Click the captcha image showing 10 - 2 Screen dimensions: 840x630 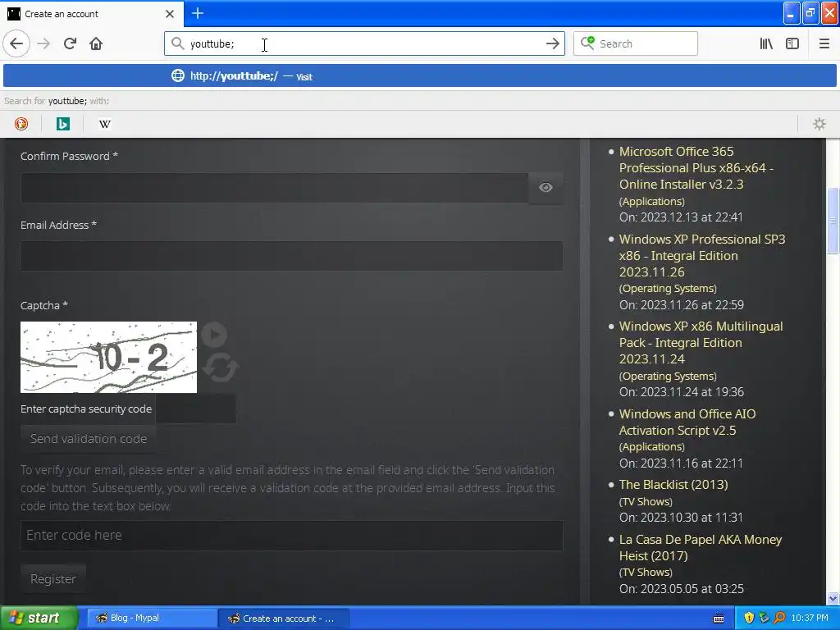click(x=109, y=358)
